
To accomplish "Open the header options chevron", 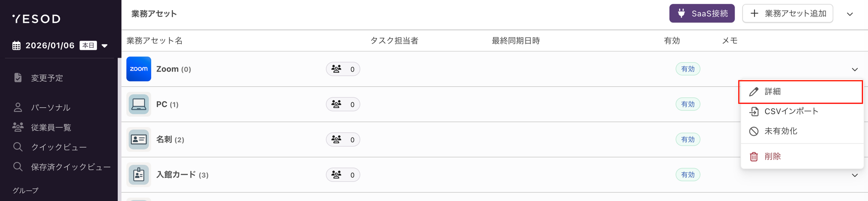I will click(850, 14).
